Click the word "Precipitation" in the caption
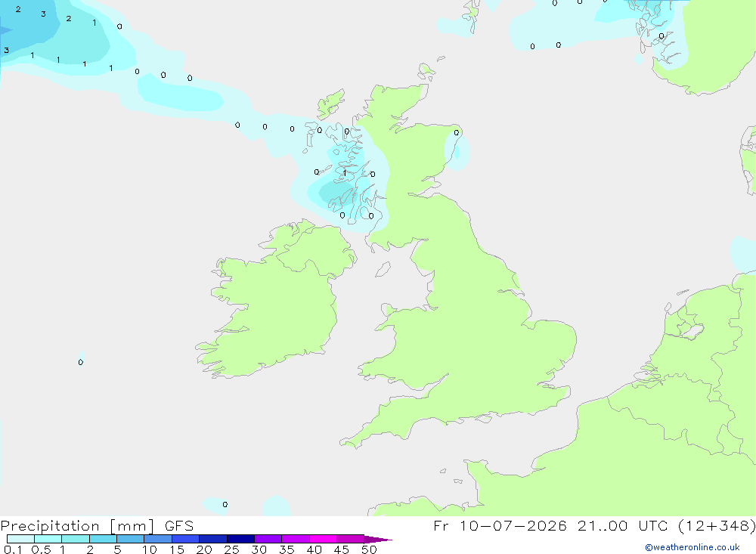The height and width of the screenshot is (554, 756). pyautogui.click(x=50, y=526)
